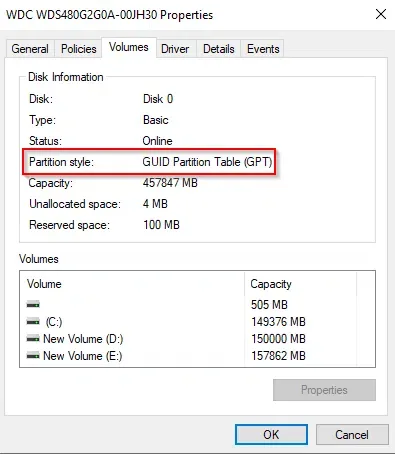Click the Cancel button
This screenshot has height=454, width=395.
pyautogui.click(x=352, y=434)
